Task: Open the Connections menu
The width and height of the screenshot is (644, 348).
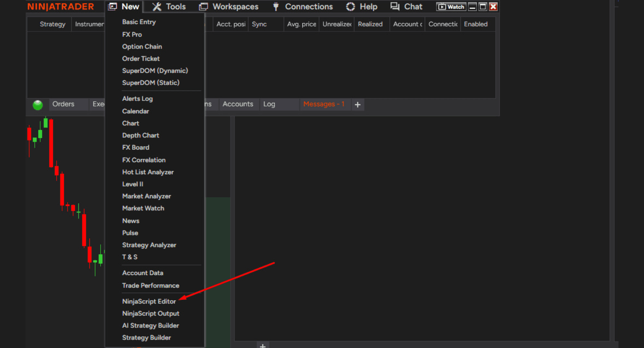Action: coord(302,7)
